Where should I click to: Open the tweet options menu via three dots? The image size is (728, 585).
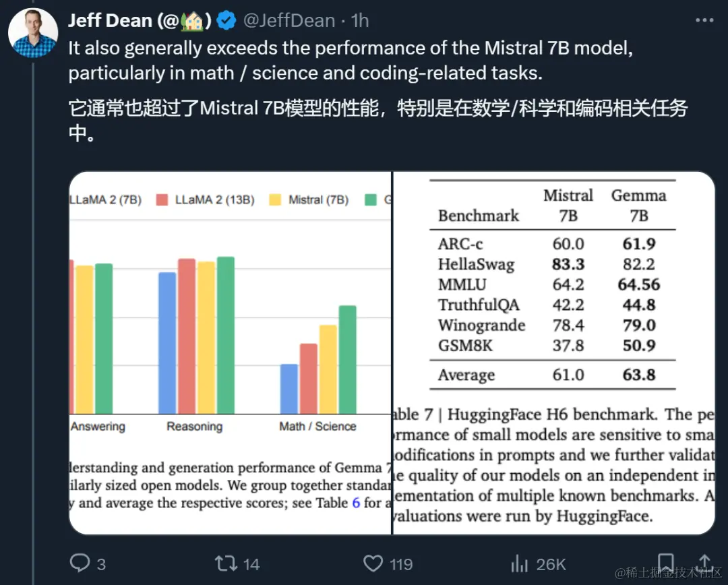(x=704, y=20)
